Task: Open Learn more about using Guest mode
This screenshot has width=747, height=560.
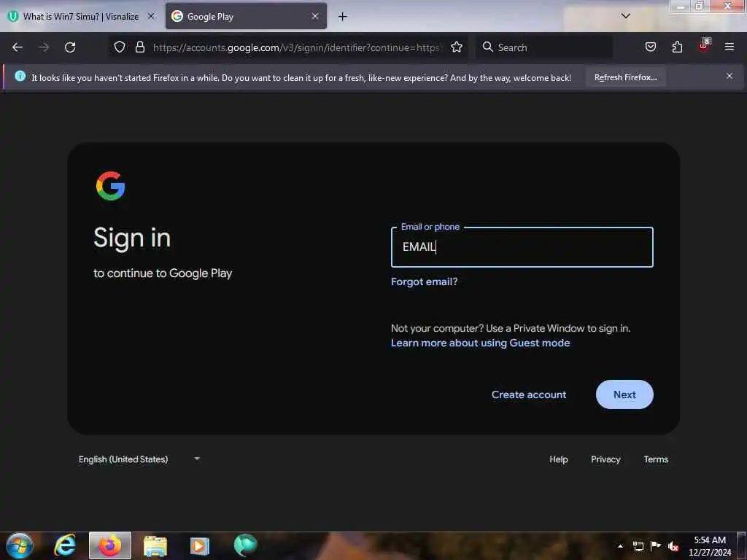Action: coord(480,343)
